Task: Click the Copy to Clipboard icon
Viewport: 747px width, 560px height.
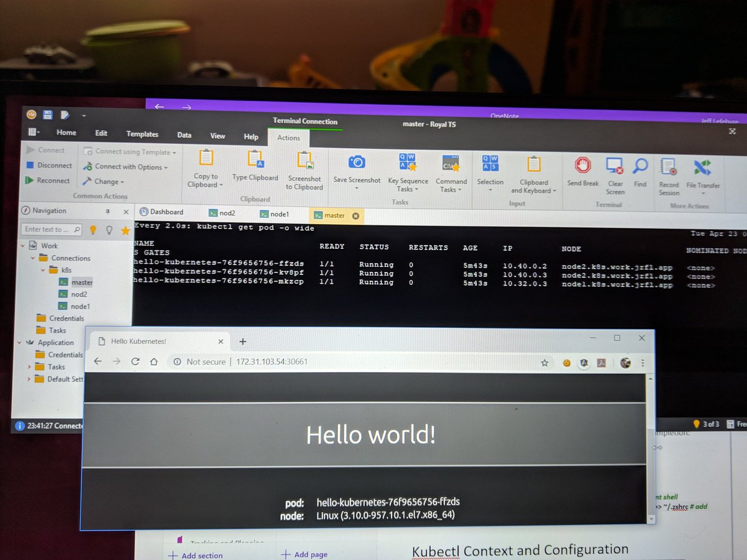Action: point(206,158)
